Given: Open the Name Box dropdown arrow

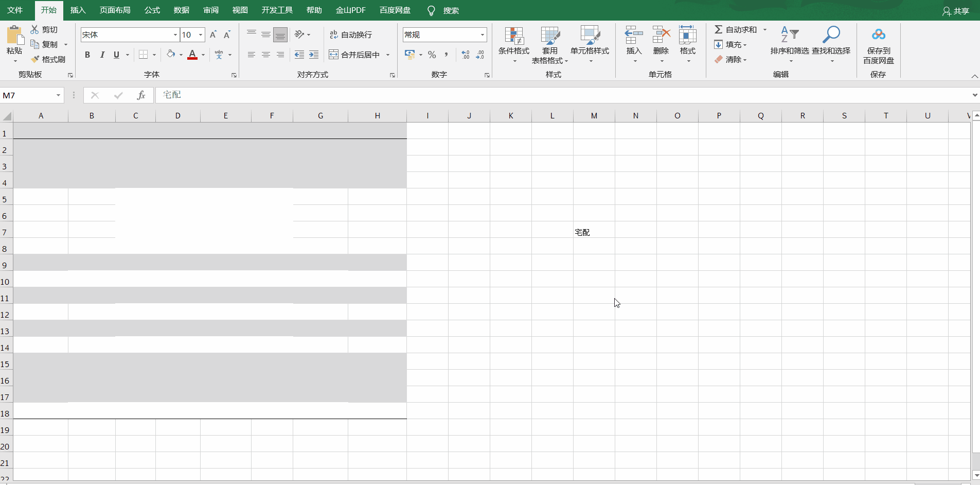Looking at the screenshot, I should pyautogui.click(x=58, y=95).
